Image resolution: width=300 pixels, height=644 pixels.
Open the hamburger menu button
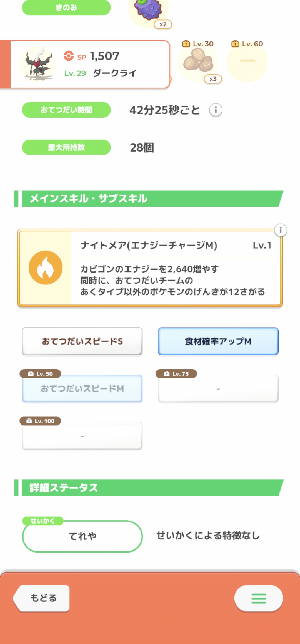click(x=258, y=598)
